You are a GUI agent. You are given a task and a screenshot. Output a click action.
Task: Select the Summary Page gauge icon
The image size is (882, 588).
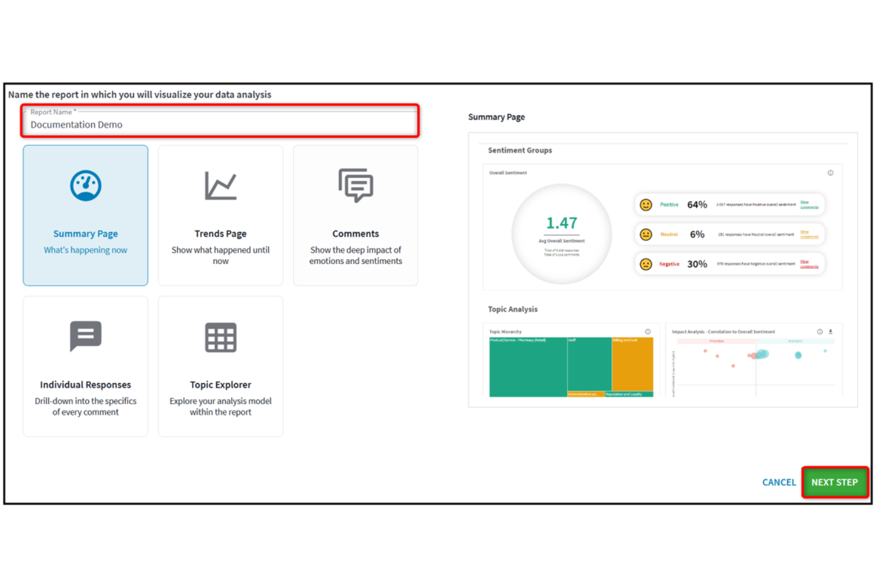[x=86, y=186]
